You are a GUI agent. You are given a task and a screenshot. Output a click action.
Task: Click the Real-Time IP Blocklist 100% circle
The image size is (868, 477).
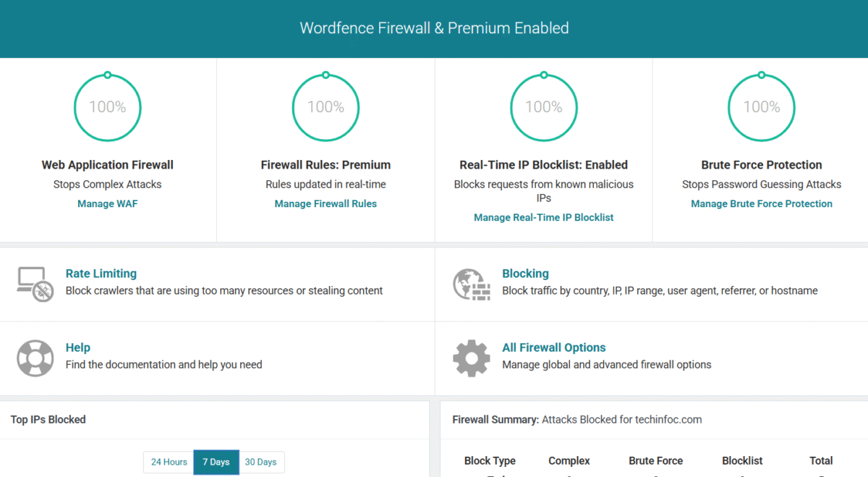tap(543, 107)
